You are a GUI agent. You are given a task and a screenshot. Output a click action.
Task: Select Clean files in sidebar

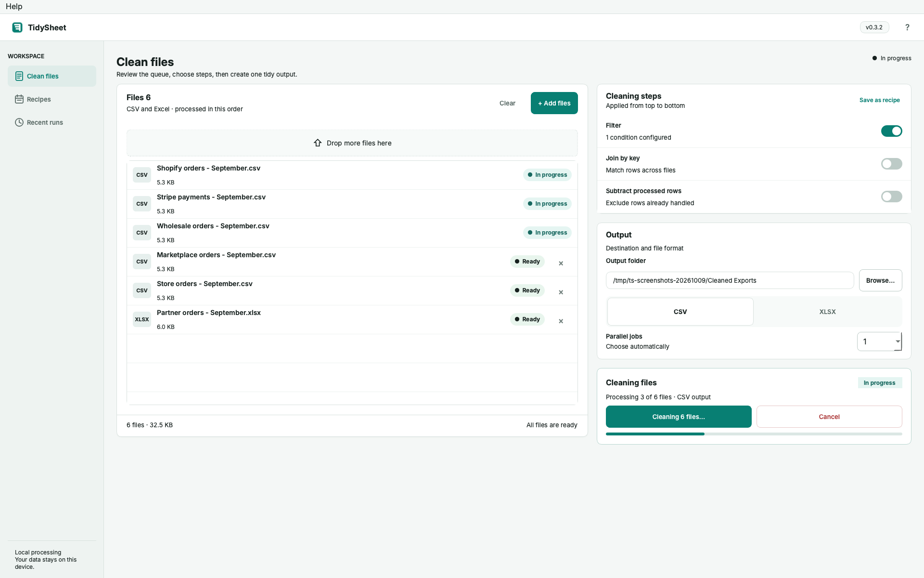(52, 76)
